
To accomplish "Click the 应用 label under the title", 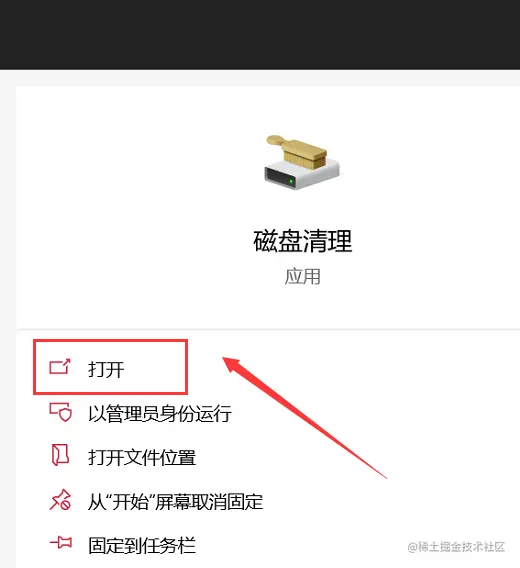I will pyautogui.click(x=303, y=277).
